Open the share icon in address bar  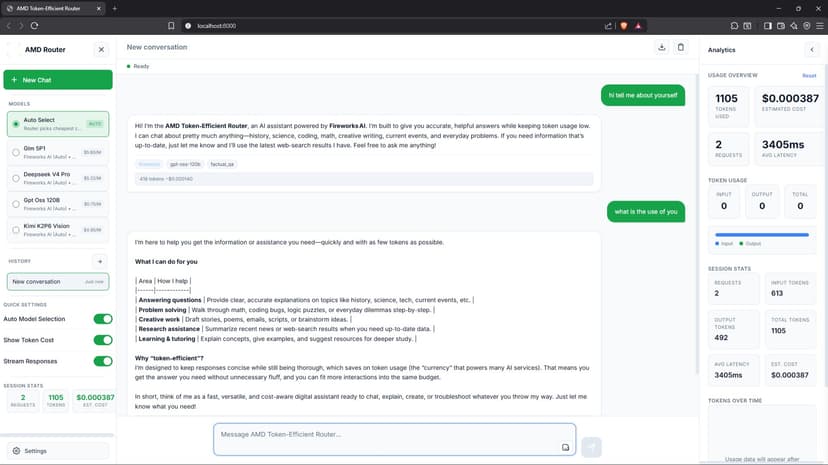point(608,25)
